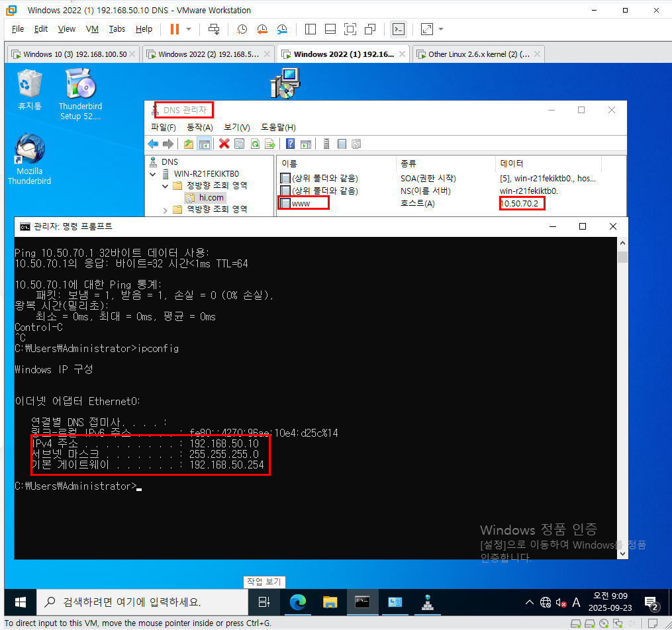The height and width of the screenshot is (630, 672).
Task: Toggle the VMware thumbnail bar
Action: (x=330, y=29)
